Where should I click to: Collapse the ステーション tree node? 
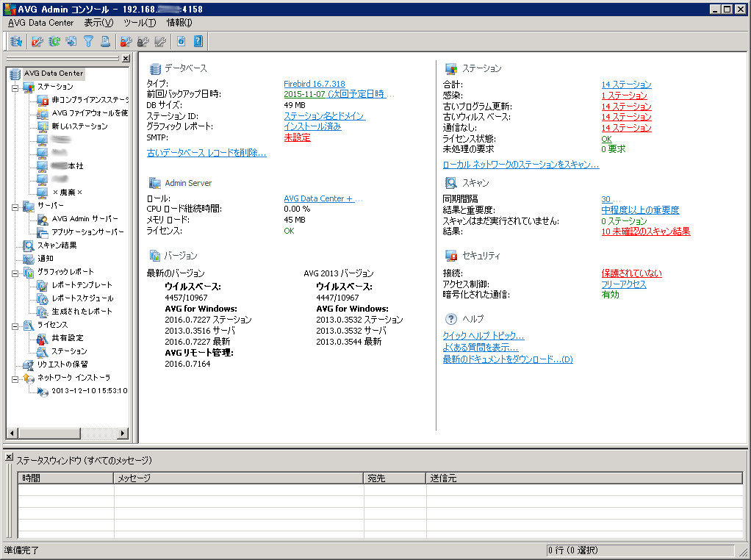pyautogui.click(x=15, y=87)
